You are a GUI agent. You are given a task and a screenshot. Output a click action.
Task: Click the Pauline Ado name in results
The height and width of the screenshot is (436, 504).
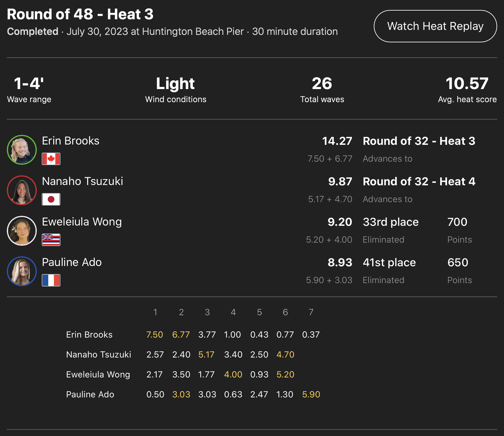pyautogui.click(x=72, y=262)
